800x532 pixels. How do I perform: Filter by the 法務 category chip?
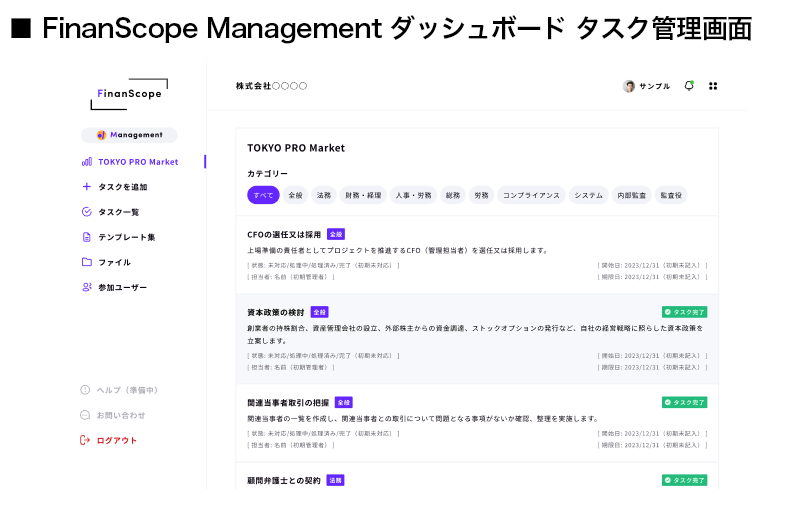point(324,195)
